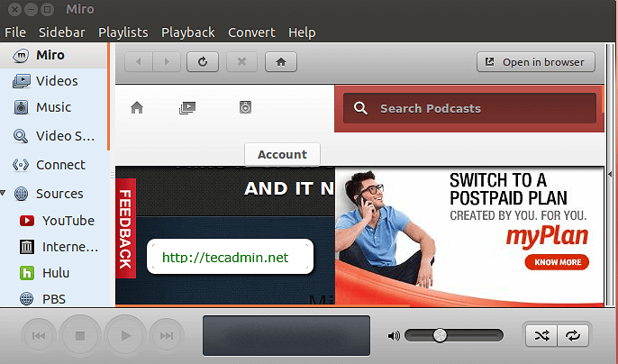Open the Music library icon
The height and width of the screenshot is (364, 618).
tap(21, 107)
